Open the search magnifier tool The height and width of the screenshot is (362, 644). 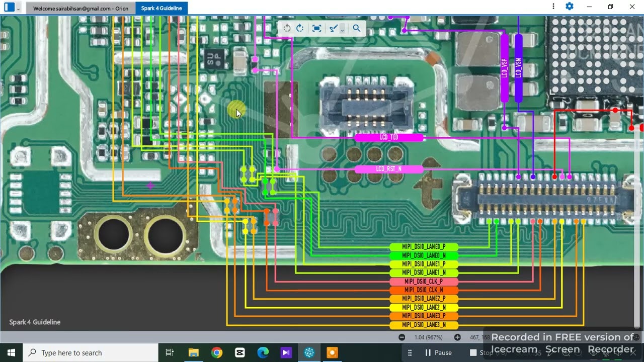point(357,28)
